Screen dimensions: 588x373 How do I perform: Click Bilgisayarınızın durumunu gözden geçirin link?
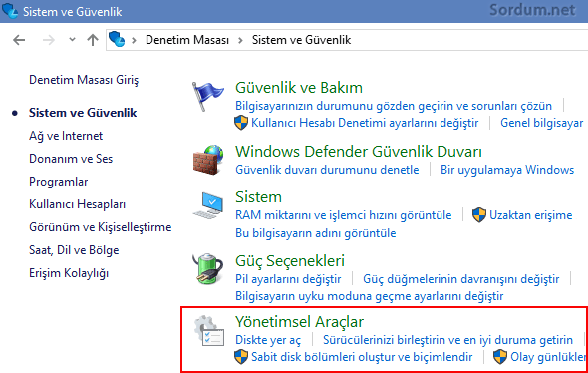394,106
